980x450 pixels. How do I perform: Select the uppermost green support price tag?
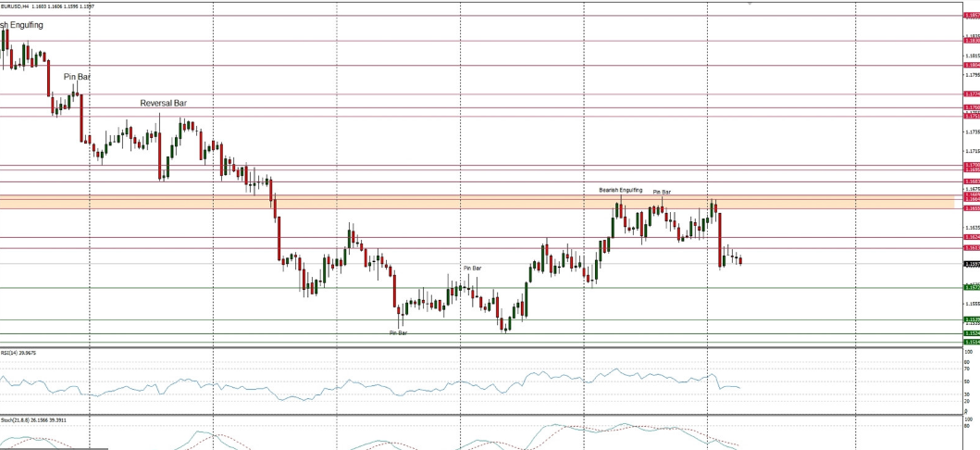(x=971, y=287)
